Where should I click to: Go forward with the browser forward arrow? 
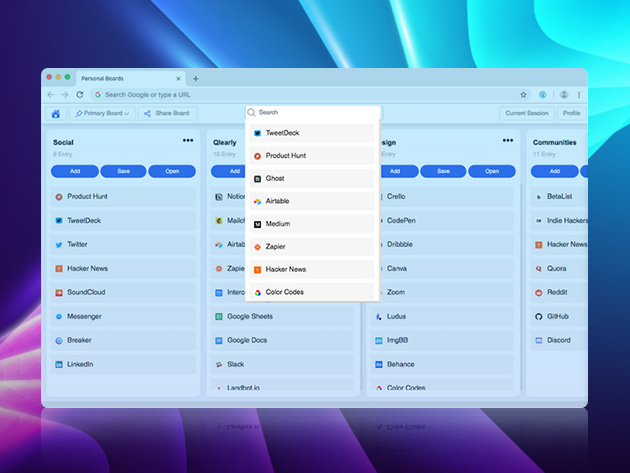point(65,95)
